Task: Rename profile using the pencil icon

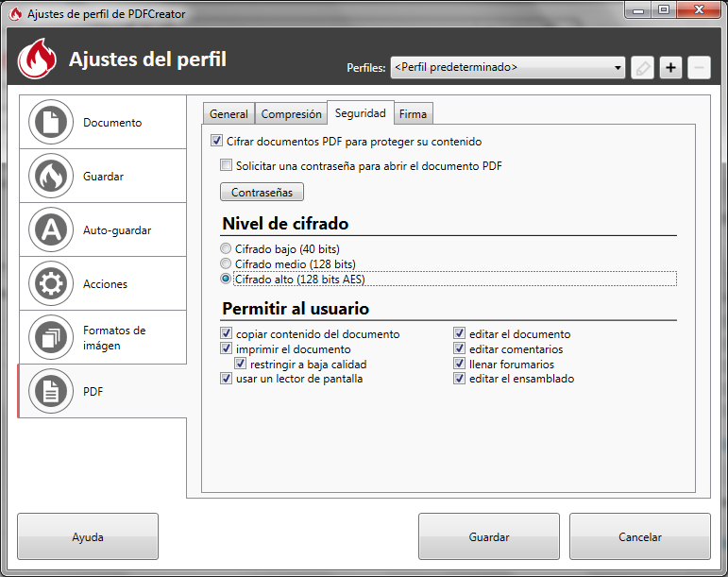Action: click(643, 68)
